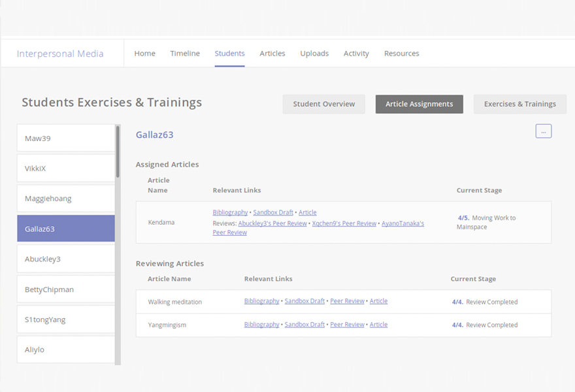The image size is (575, 392).
Task: Click the Yangmingism article name
Action: (167, 325)
